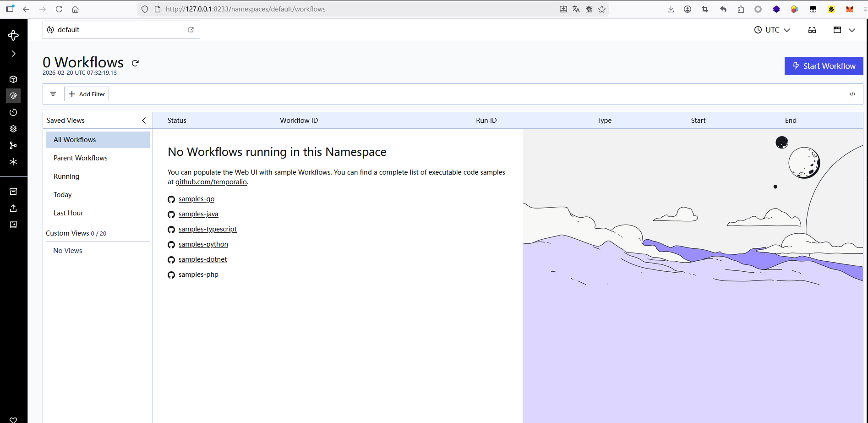Select the Parent Workflows saved view
This screenshot has width=868, height=423.
81,158
